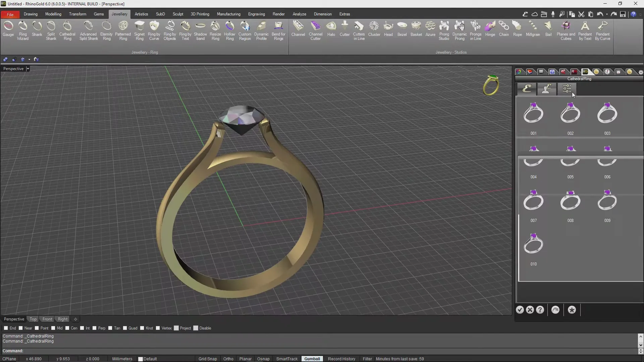Select the Bezel tool
The height and width of the screenshot is (362, 644).
point(402,29)
